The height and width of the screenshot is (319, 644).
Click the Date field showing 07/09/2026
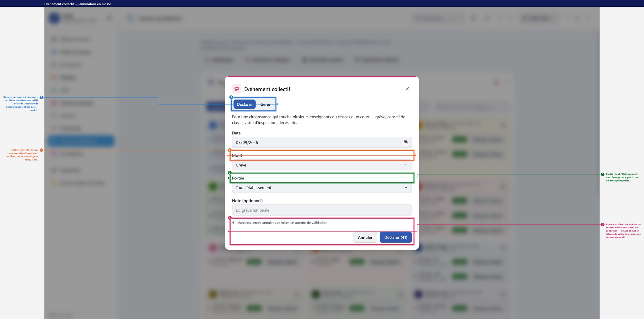tap(322, 143)
